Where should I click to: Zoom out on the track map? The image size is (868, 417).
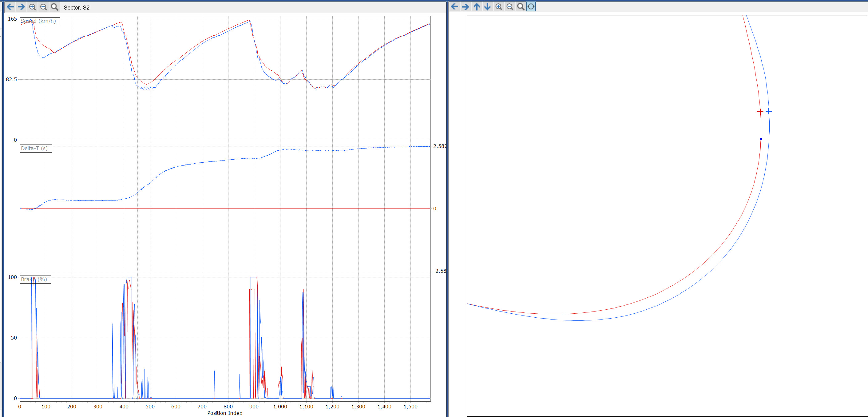[509, 7]
